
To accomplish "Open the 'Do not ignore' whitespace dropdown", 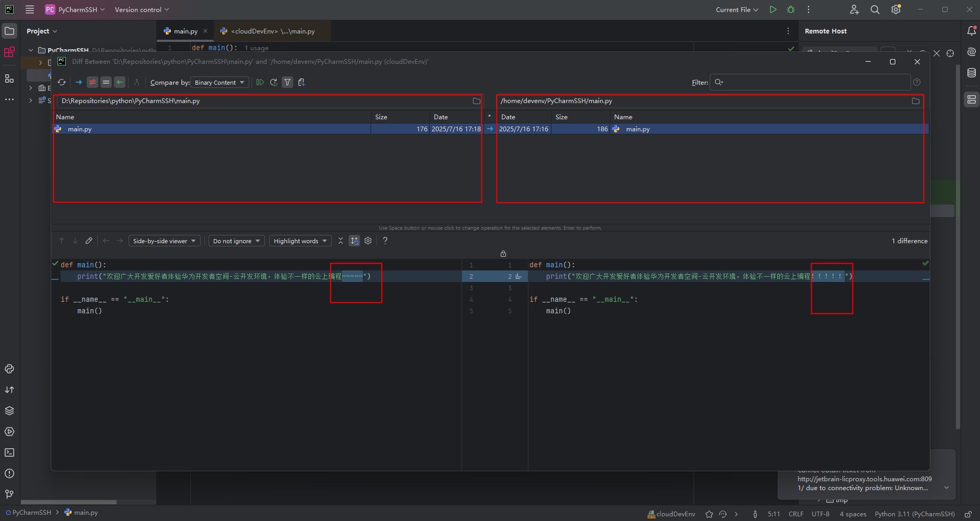I will (x=236, y=241).
